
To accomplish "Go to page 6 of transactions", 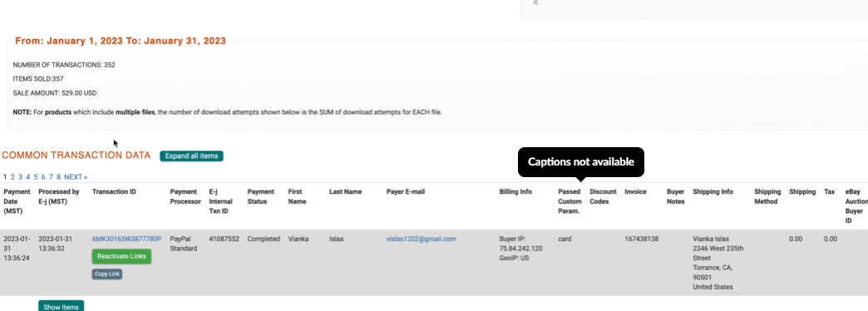I will pyautogui.click(x=43, y=177).
